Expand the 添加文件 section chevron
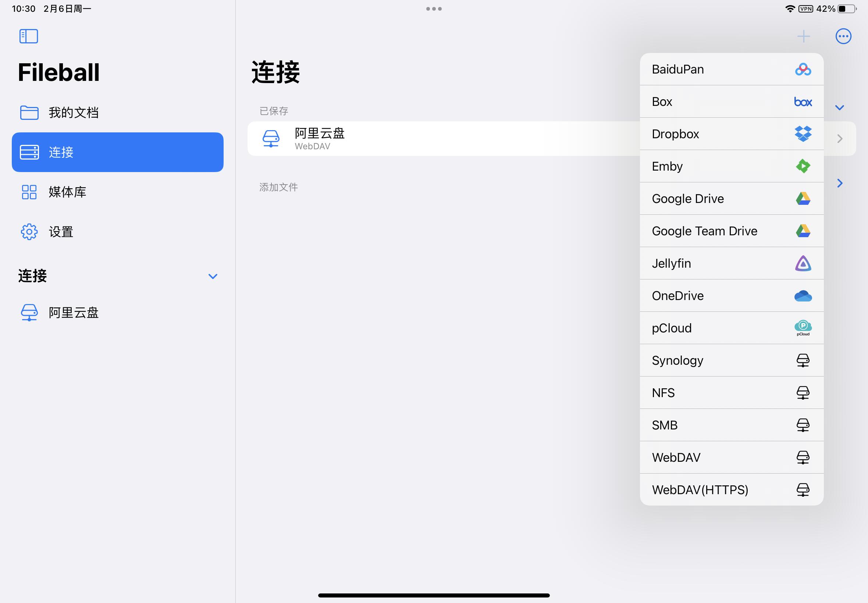 [x=839, y=183]
